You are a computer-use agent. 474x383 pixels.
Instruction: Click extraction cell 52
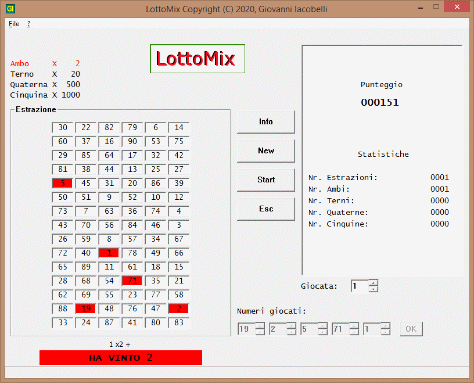(x=132, y=197)
